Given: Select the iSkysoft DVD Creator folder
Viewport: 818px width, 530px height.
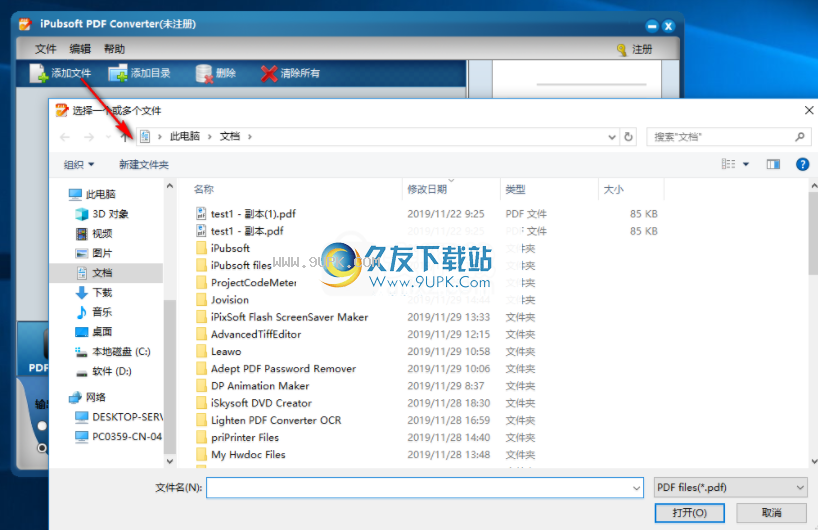Looking at the screenshot, I should tap(254, 403).
